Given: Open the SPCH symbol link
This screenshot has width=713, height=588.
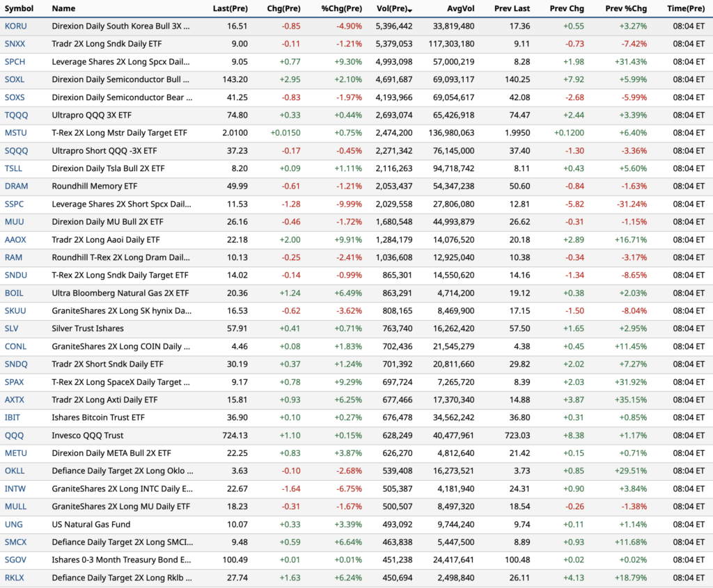Looking at the screenshot, I should tap(15, 62).
